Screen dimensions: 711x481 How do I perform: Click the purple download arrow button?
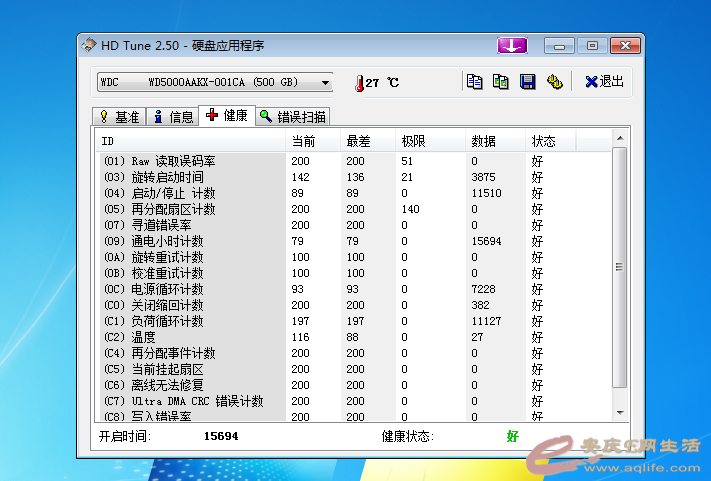point(512,46)
